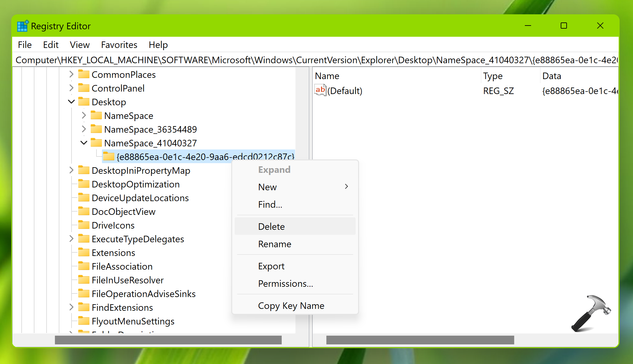Click the Registry Editor app icon in title bar
This screenshot has height=364, width=633.
click(x=22, y=26)
